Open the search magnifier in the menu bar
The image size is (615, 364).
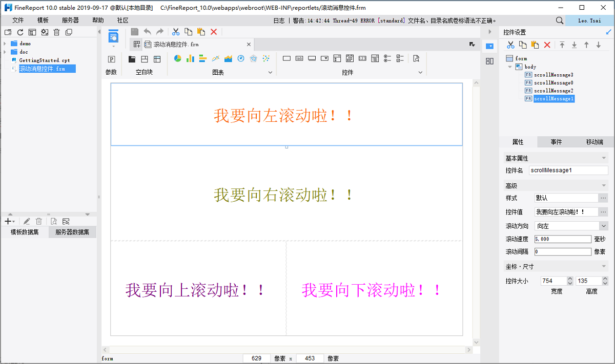pos(560,20)
